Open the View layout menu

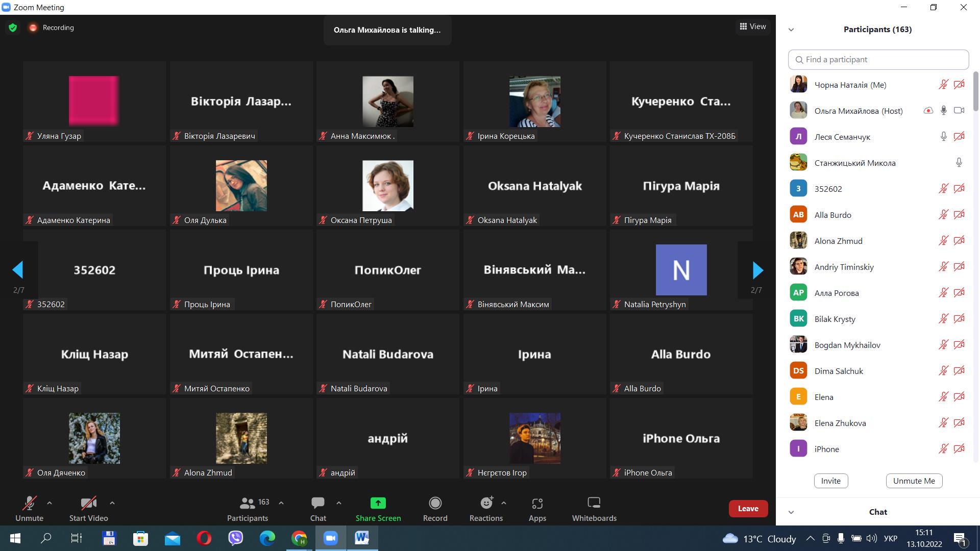click(753, 27)
